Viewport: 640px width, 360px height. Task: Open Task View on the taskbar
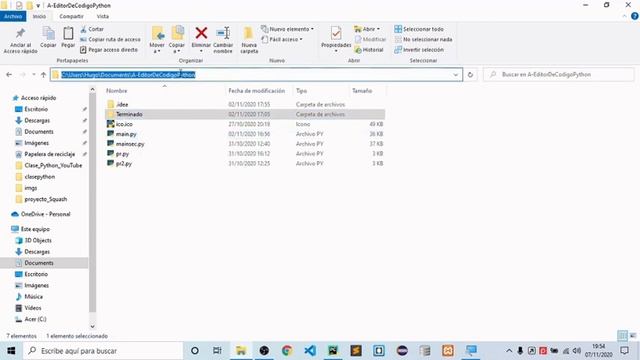coord(217,351)
